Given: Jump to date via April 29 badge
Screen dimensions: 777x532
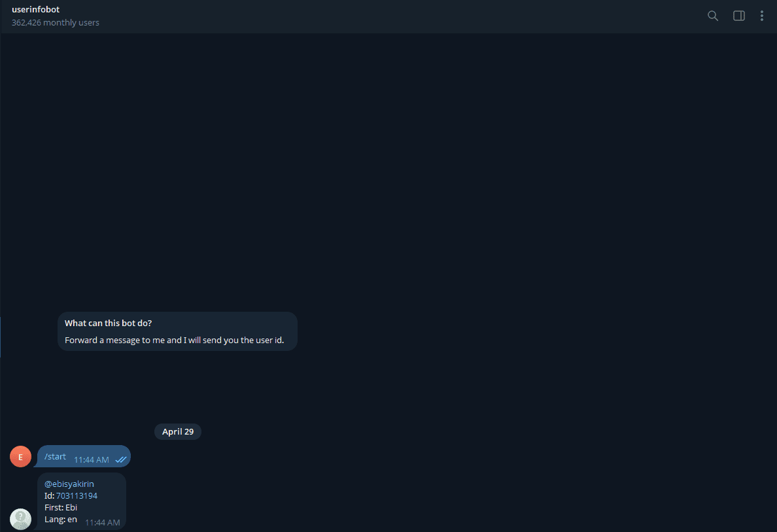Looking at the screenshot, I should click(178, 431).
